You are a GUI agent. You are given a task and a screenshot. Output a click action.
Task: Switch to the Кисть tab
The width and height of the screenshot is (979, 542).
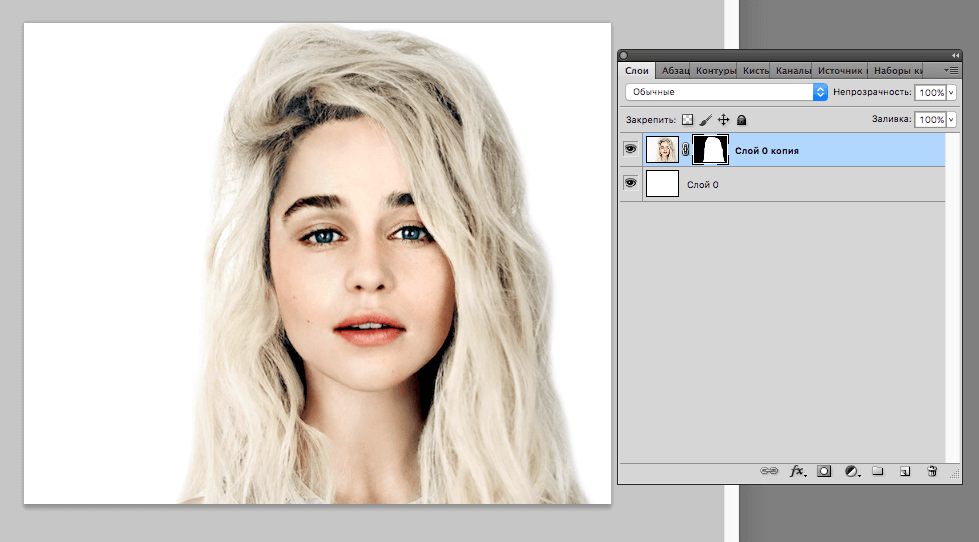click(x=755, y=71)
